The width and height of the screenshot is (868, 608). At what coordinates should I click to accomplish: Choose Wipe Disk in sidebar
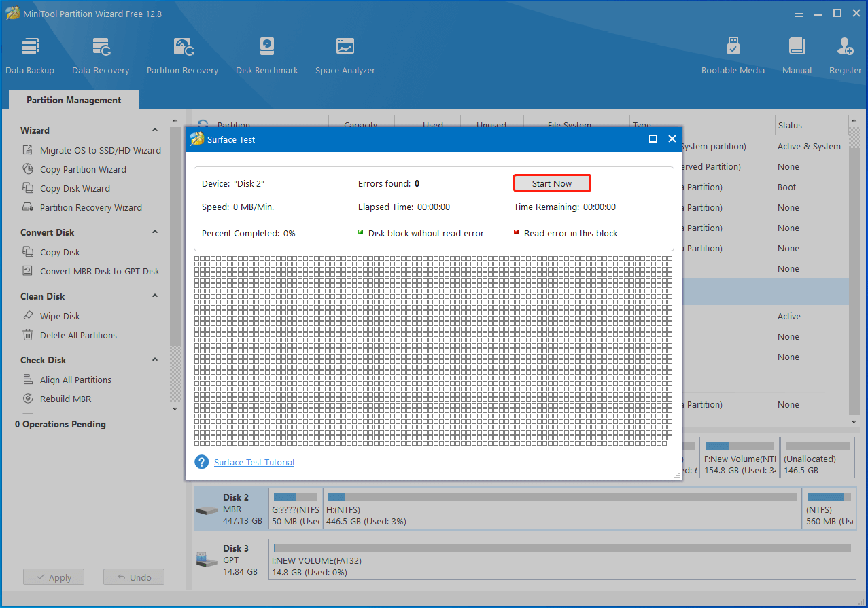pyautogui.click(x=60, y=316)
